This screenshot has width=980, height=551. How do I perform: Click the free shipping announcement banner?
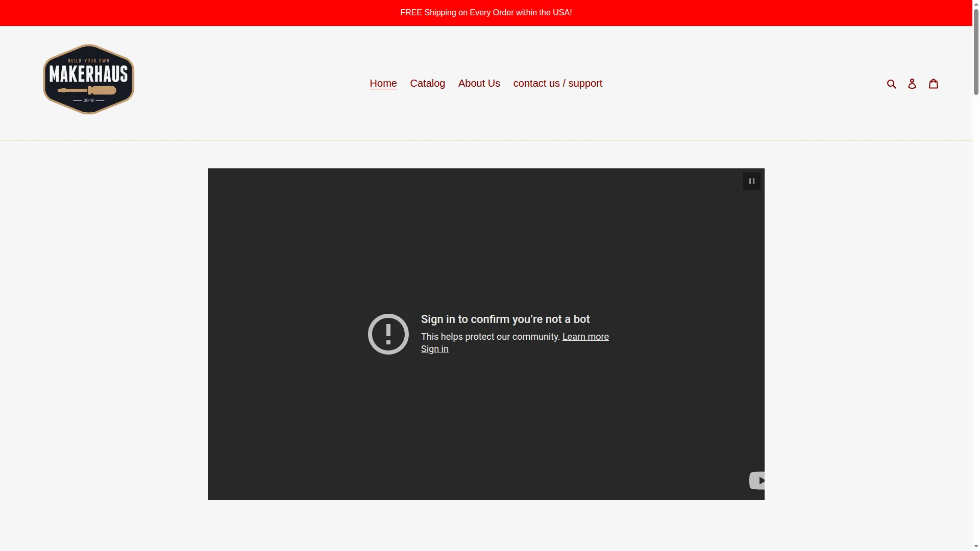[x=486, y=13]
